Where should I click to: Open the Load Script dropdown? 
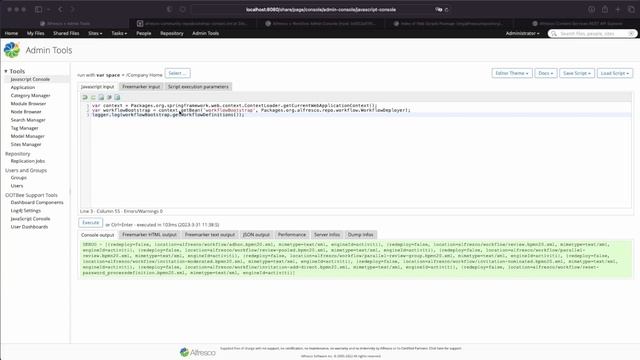point(615,73)
